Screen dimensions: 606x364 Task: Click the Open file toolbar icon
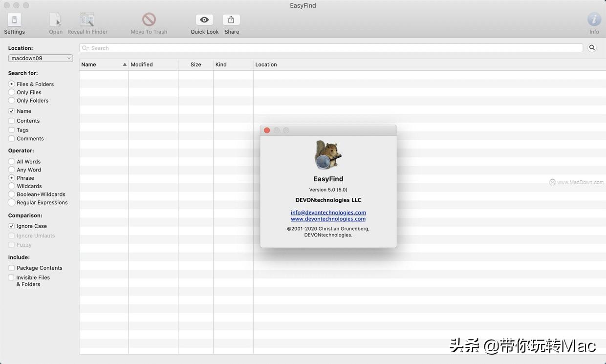[x=55, y=20]
